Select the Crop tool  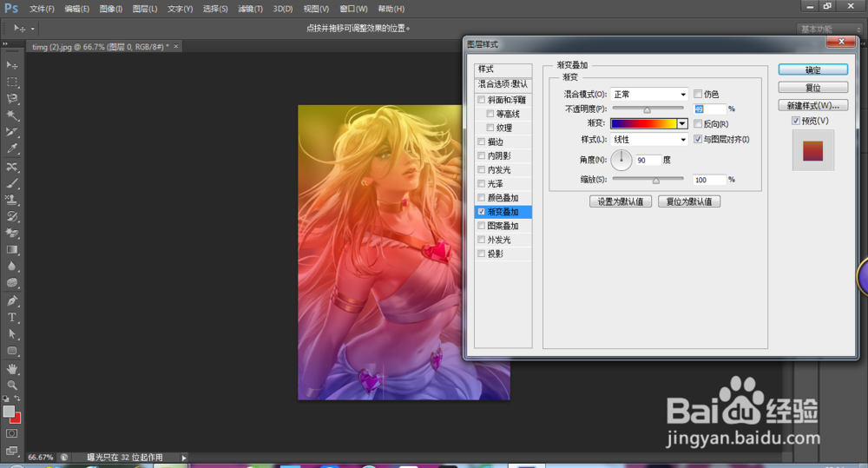pos(11,132)
